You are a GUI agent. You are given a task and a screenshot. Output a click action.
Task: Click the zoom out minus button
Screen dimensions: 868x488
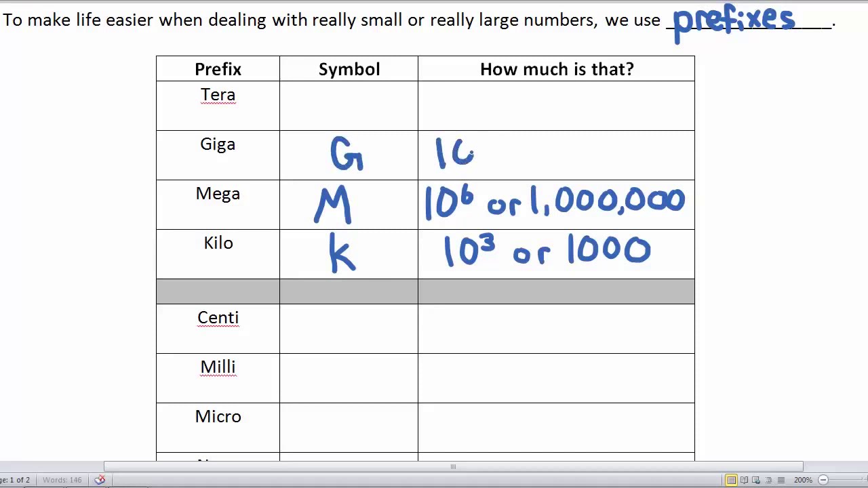tap(823, 480)
